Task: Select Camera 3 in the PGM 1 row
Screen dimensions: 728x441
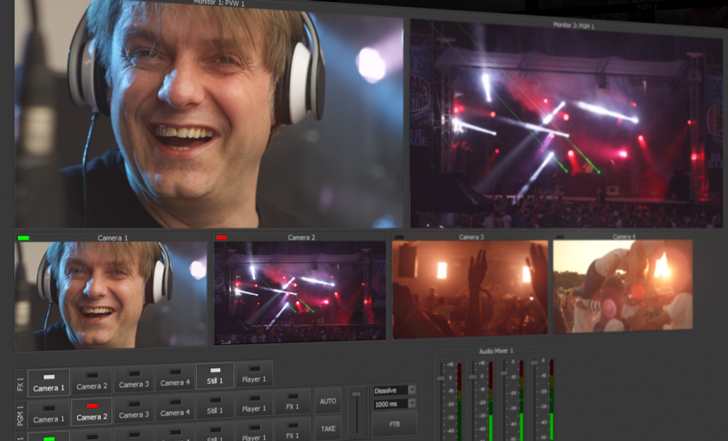Action: pos(134,409)
